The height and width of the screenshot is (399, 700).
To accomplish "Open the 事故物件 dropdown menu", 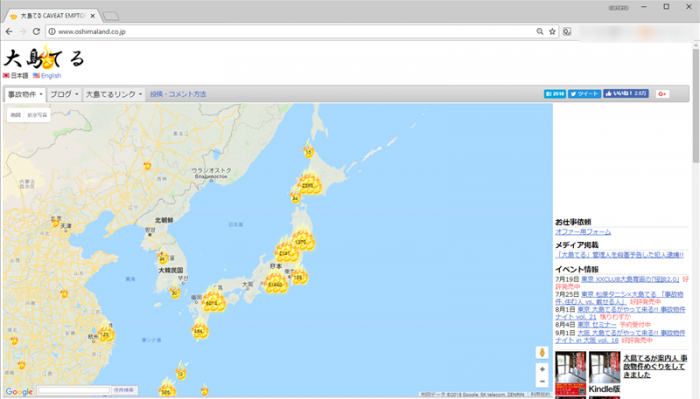I will [x=25, y=94].
